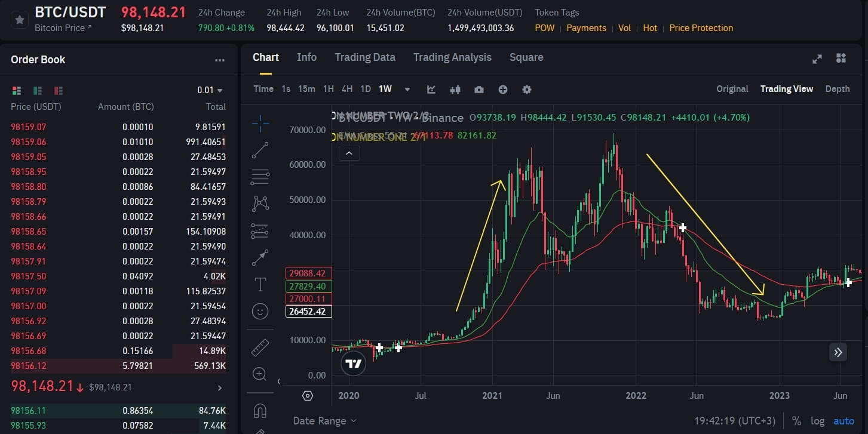Toggle percent scale on chart
This screenshot has height=434, width=868.
click(796, 421)
